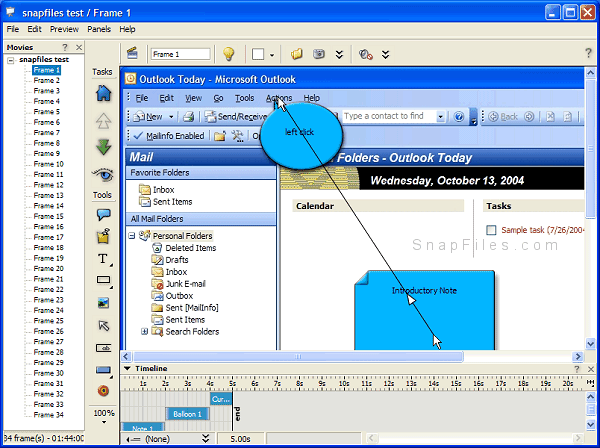Image resolution: width=600 pixels, height=448 pixels.
Task: Expand the second toolbar overflow chevron
Action: 385,54
